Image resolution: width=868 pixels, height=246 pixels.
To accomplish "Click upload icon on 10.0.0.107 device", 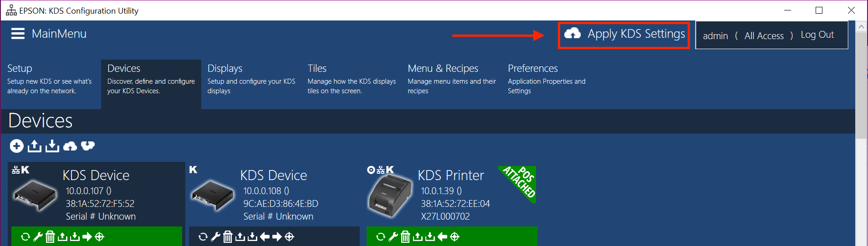I will click(62, 237).
